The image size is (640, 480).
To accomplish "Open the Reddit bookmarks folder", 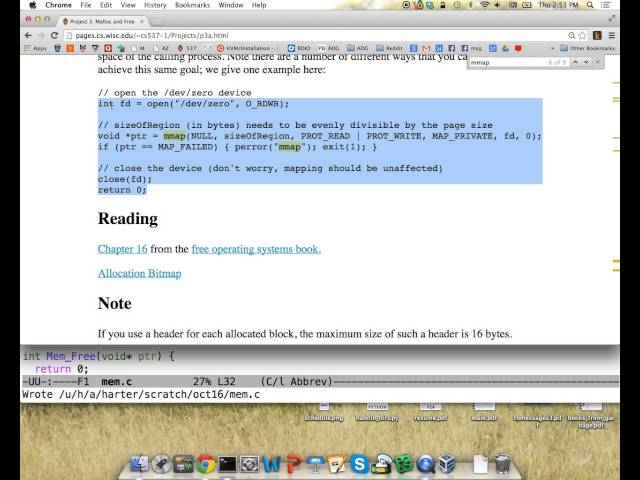I will pyautogui.click(x=389, y=48).
